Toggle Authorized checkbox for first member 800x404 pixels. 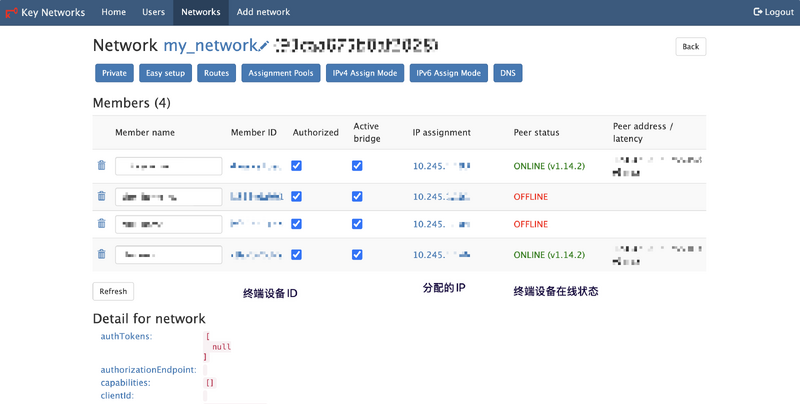[x=297, y=166]
